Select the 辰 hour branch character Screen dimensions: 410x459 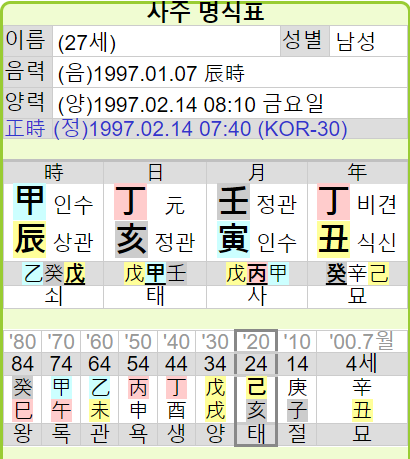(x=29, y=239)
